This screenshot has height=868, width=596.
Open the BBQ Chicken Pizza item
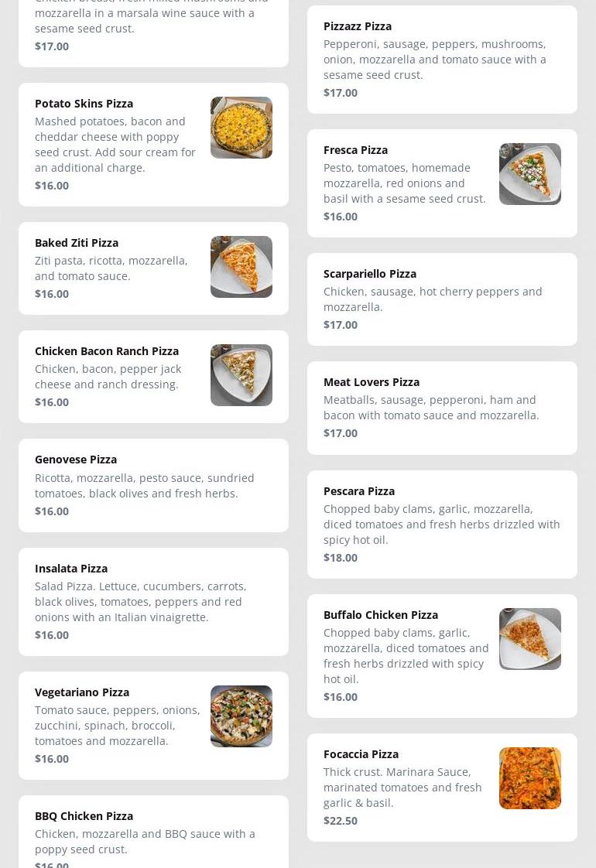click(84, 816)
